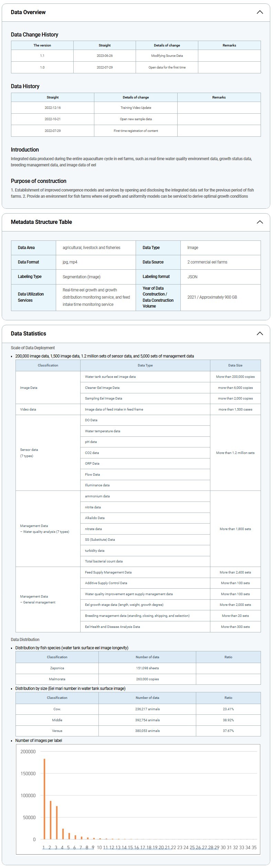Collapse the Metadata Structure Table chevron
The image size is (273, 868).
260,222
